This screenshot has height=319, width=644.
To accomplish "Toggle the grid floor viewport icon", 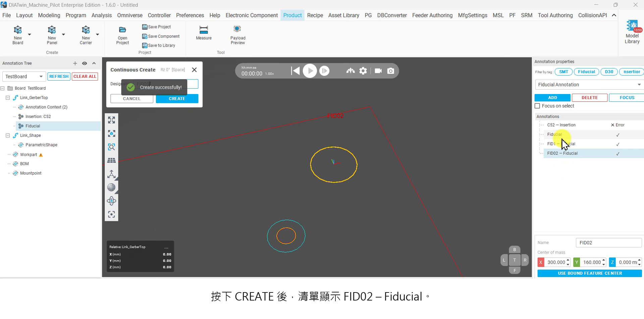I will [x=111, y=161].
